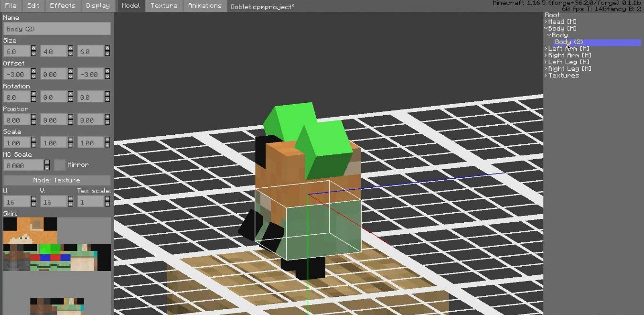
Task: Click the V field showing 16
Action: pyautogui.click(x=54, y=201)
